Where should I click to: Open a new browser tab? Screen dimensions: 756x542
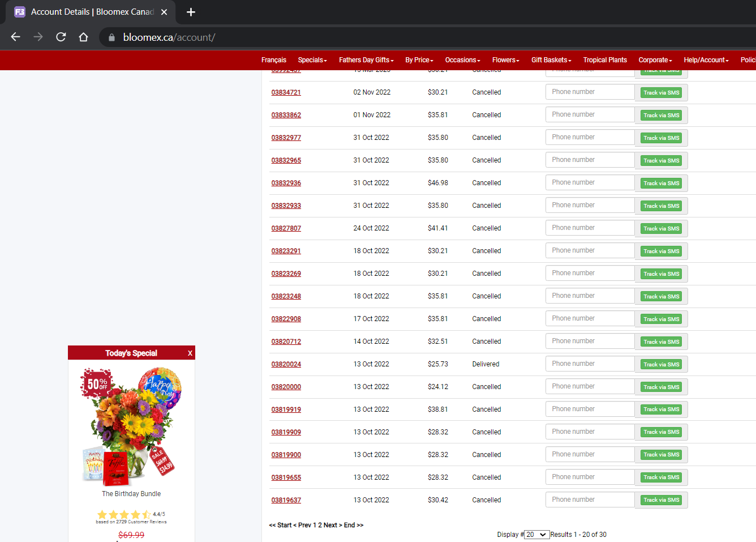191,12
